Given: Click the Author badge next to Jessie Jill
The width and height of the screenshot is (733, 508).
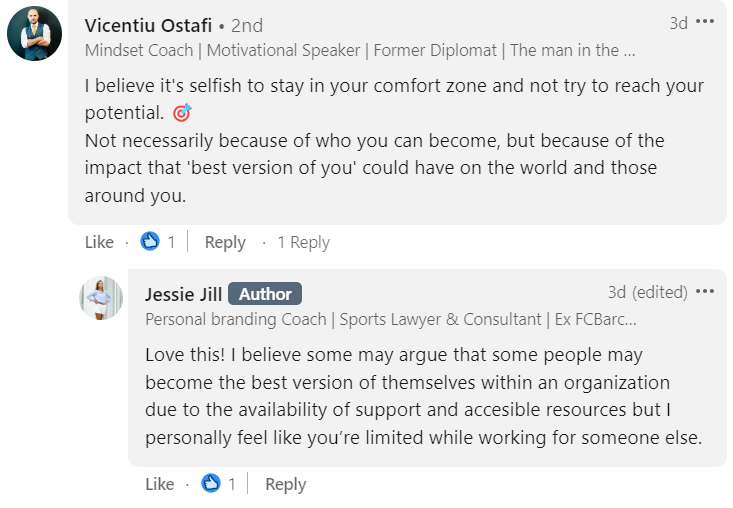Looking at the screenshot, I should click(x=265, y=294).
